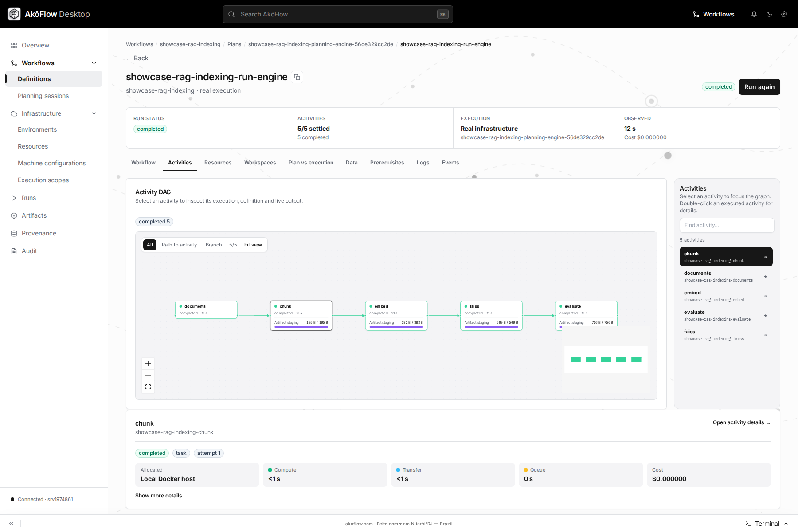Switch to the Resources tab
This screenshot has width=798, height=532.
218,163
